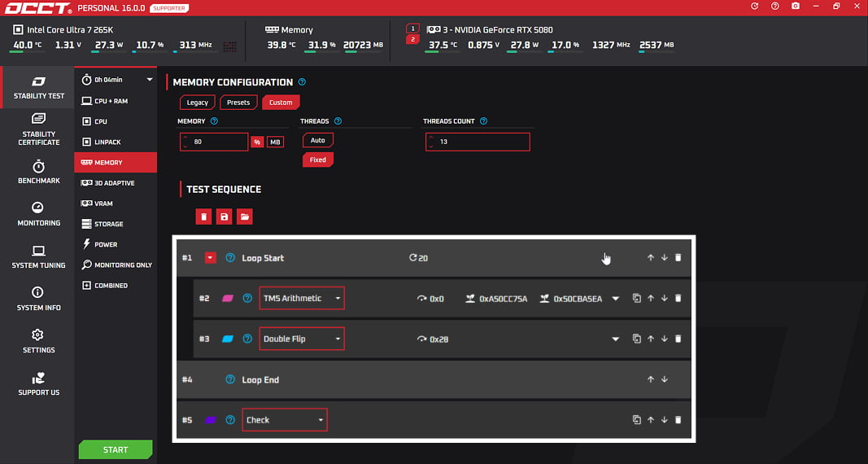Move the Double Flip step up
This screenshot has width=868, height=464.
(651, 339)
